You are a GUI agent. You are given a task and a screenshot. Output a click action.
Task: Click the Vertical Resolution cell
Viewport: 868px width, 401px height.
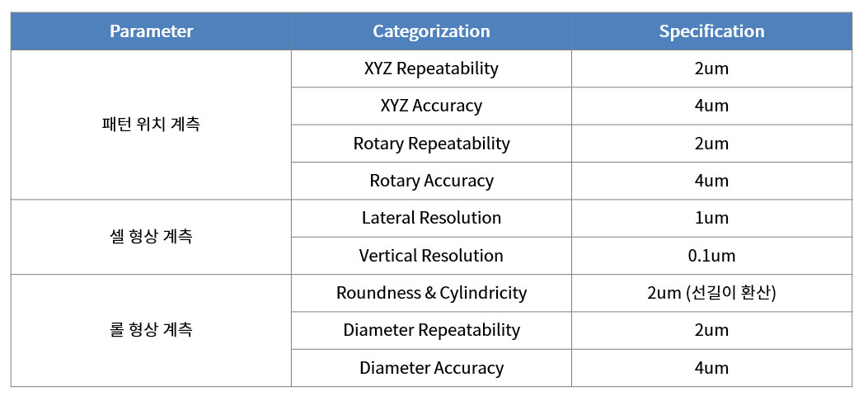click(x=431, y=256)
